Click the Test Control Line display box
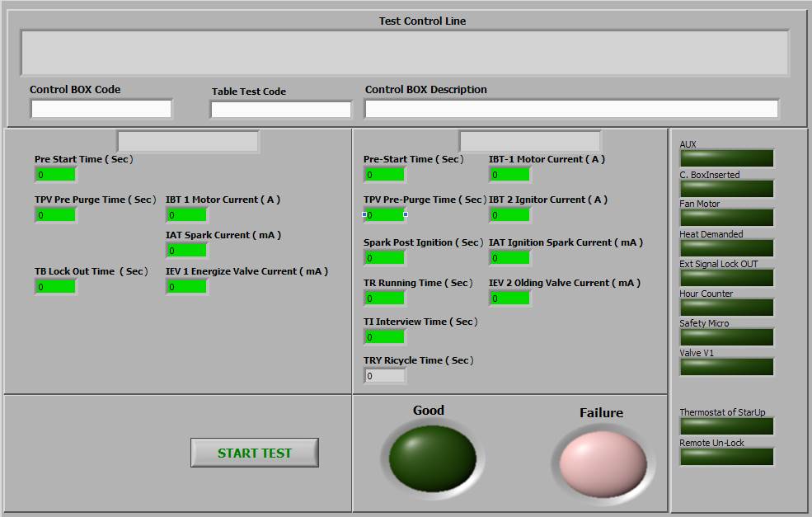Screen dimensions: 812x517 (x=405, y=54)
